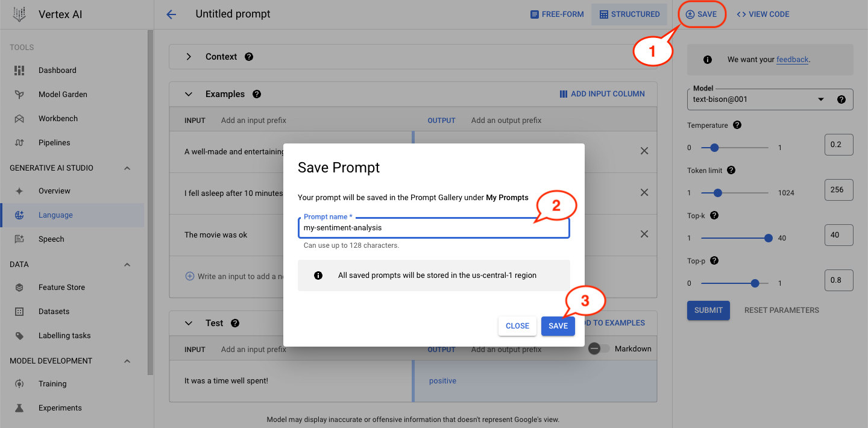
Task: Open Feature Store under Data
Action: [61, 288]
